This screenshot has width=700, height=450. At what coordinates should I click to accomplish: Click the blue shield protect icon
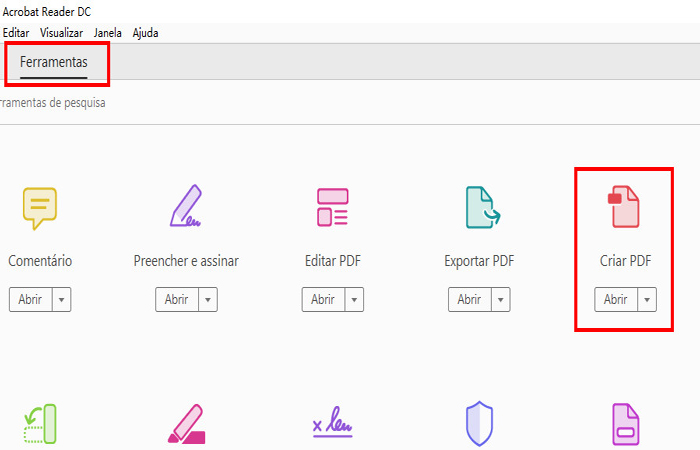tap(479, 423)
